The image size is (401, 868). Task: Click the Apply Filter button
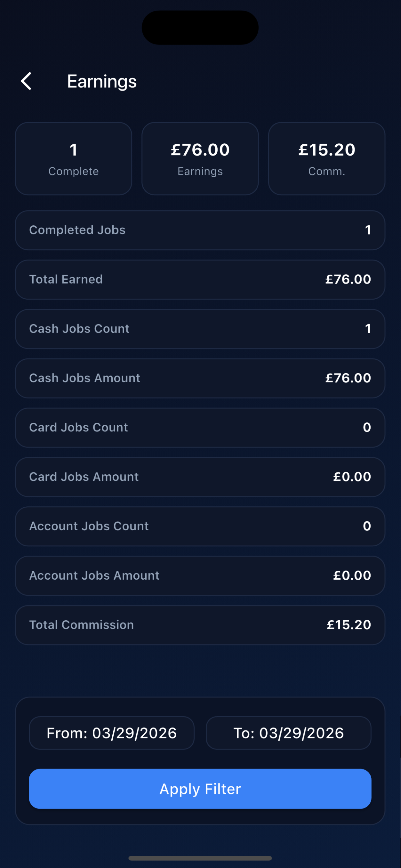click(200, 789)
